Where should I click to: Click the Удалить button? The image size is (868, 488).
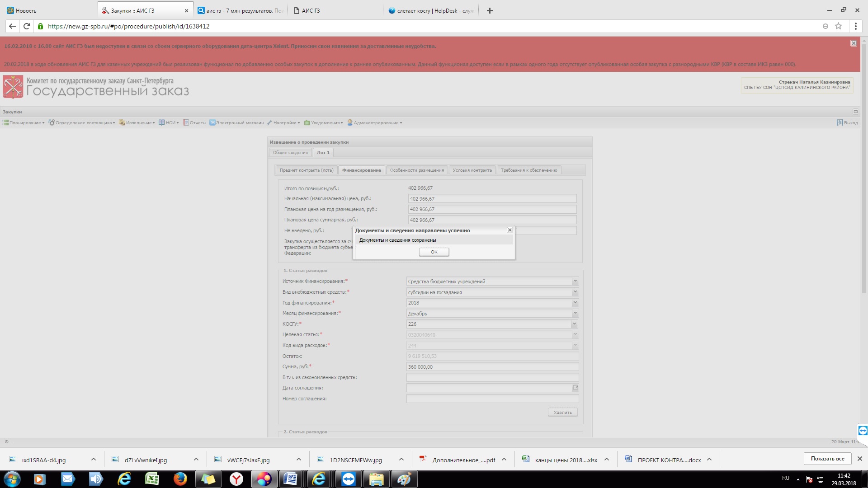pyautogui.click(x=562, y=412)
